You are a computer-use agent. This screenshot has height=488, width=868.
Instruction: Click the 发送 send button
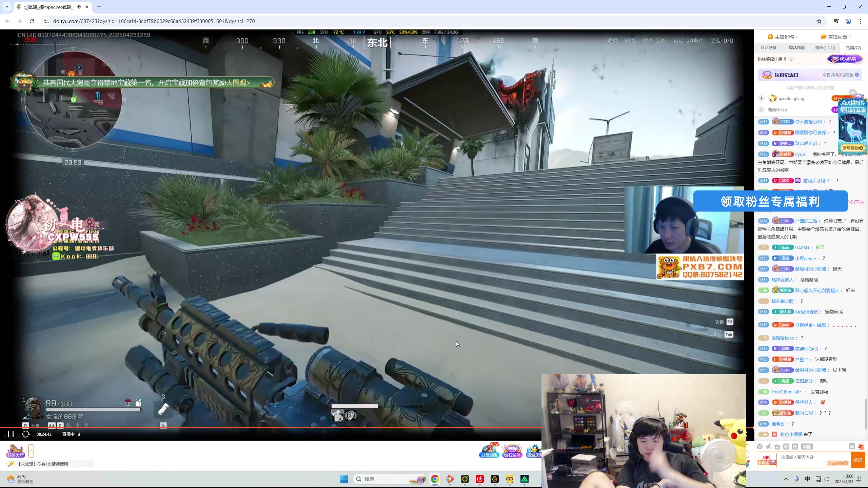tap(858, 460)
